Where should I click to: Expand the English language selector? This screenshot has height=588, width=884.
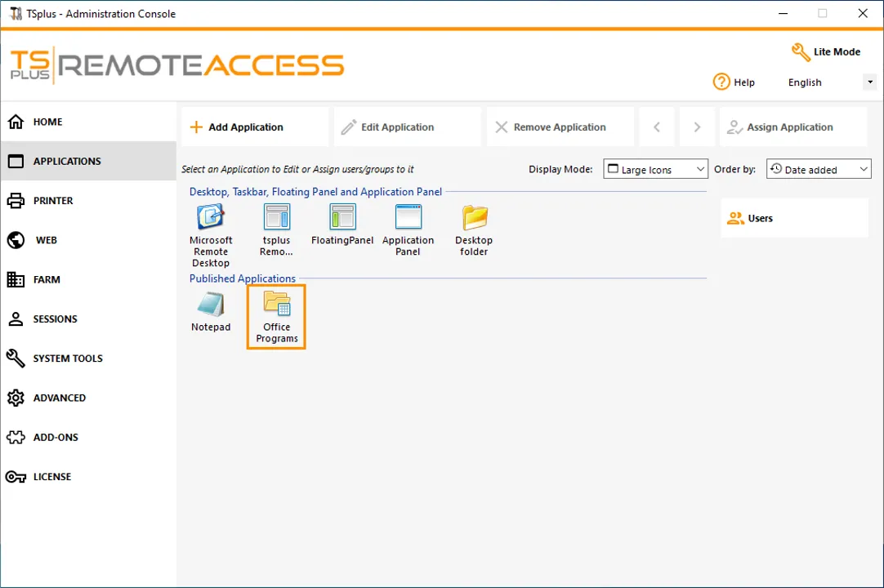click(869, 82)
